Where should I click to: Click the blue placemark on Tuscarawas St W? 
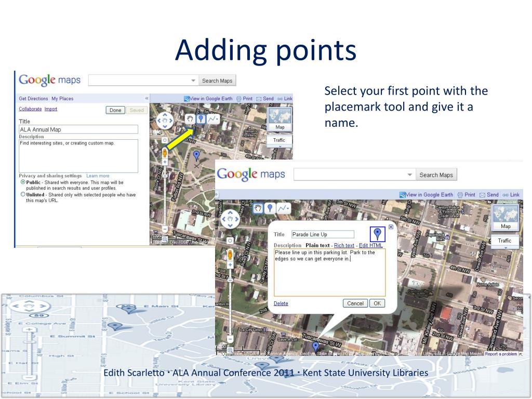point(315,347)
